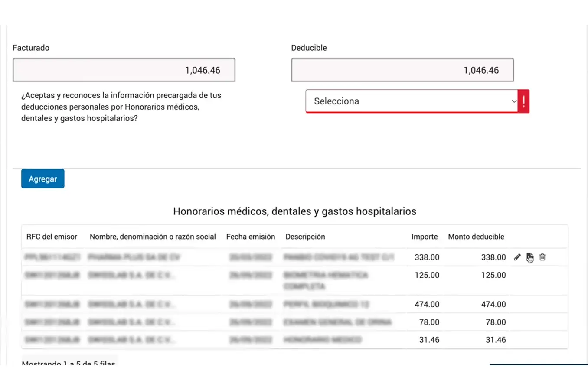Delete the 338.00 PHARMA PLUS record
The width and height of the screenshot is (588, 390).
click(x=542, y=257)
